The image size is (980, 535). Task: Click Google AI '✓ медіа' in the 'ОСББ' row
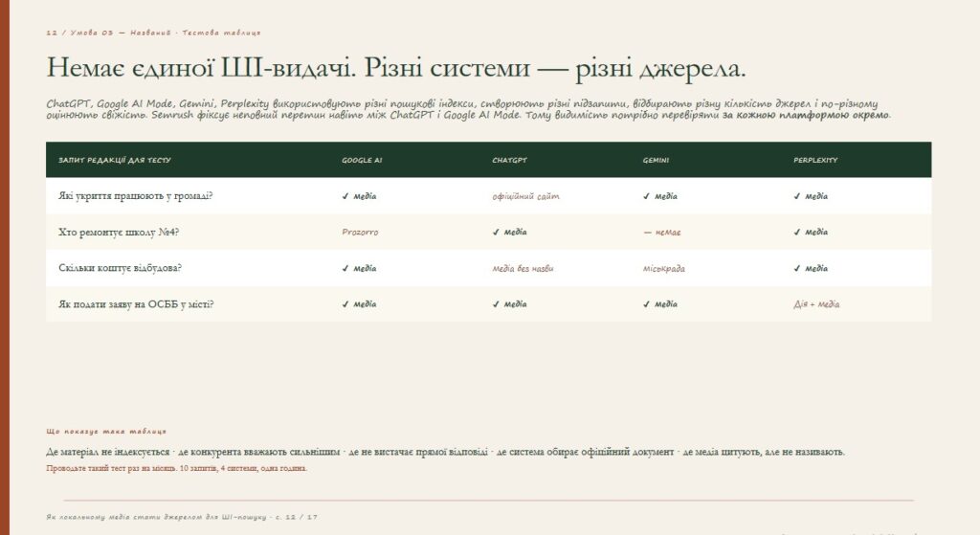(x=360, y=304)
